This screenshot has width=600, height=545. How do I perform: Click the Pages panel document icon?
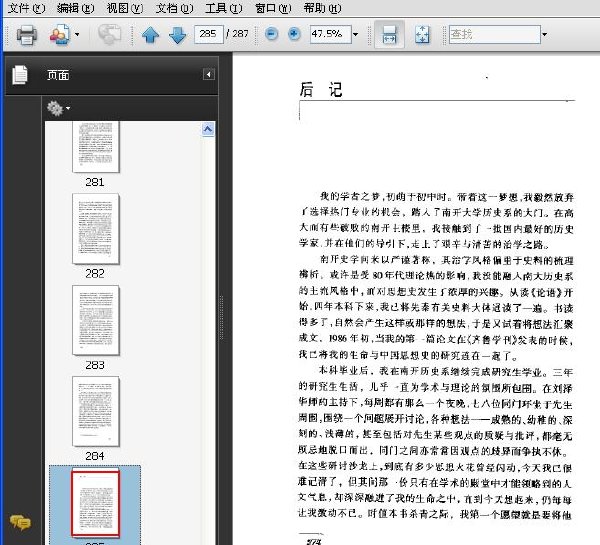coord(20,75)
